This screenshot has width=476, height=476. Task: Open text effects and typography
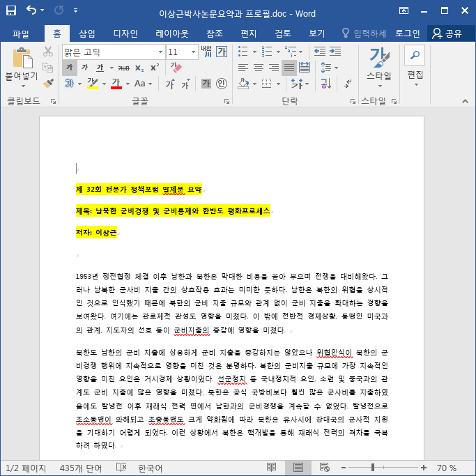[70, 83]
